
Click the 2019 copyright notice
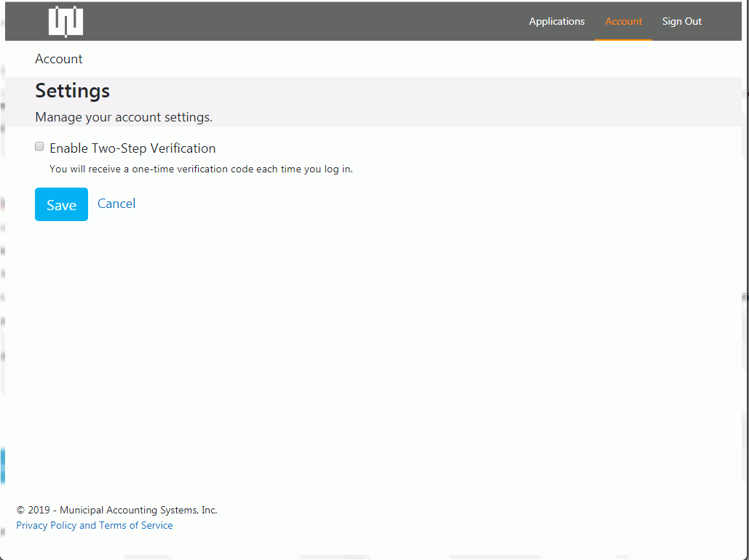pos(116,510)
